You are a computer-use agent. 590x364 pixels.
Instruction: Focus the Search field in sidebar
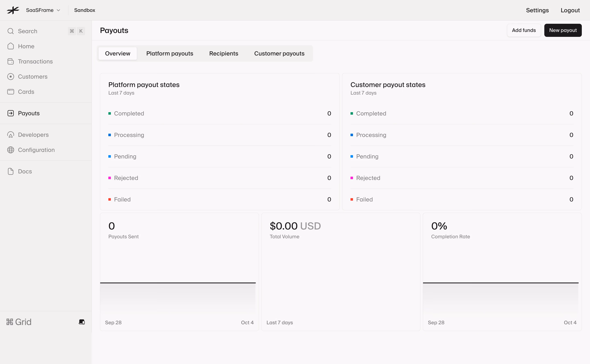click(46, 31)
